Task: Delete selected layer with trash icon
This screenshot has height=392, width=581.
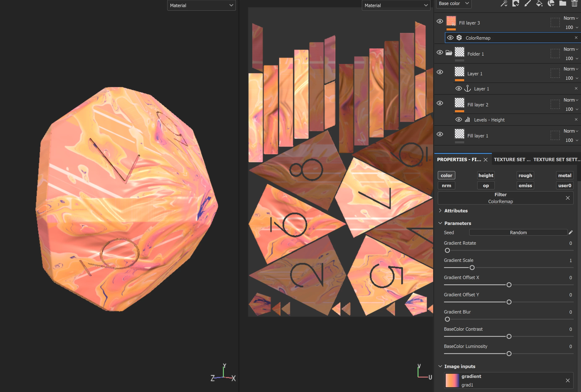Action: click(x=574, y=4)
